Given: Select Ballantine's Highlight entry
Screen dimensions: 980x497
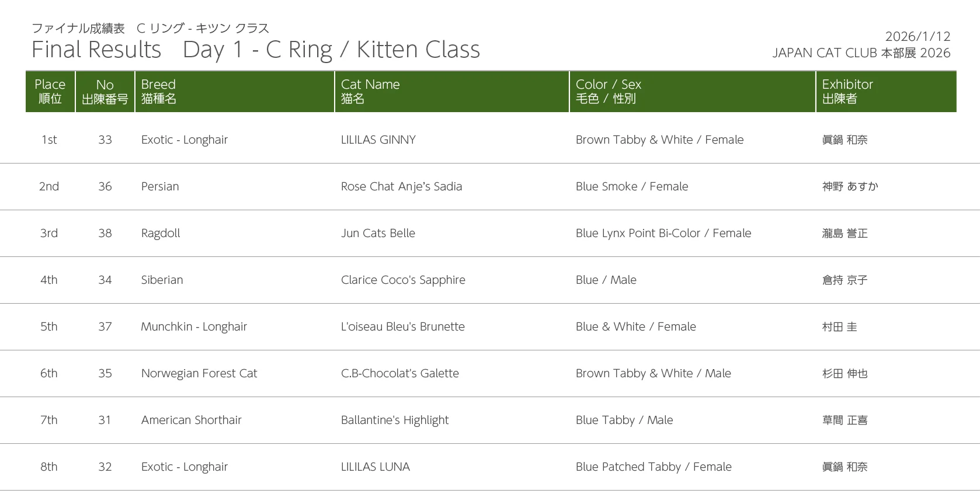Looking at the screenshot, I should tap(395, 420).
